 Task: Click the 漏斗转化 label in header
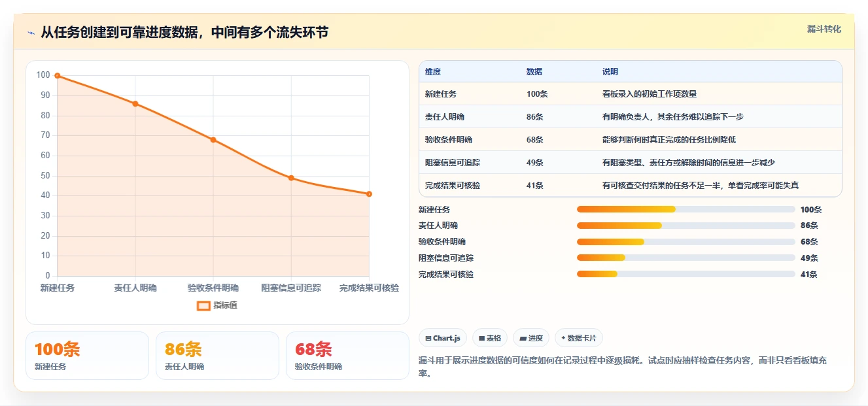(x=824, y=29)
